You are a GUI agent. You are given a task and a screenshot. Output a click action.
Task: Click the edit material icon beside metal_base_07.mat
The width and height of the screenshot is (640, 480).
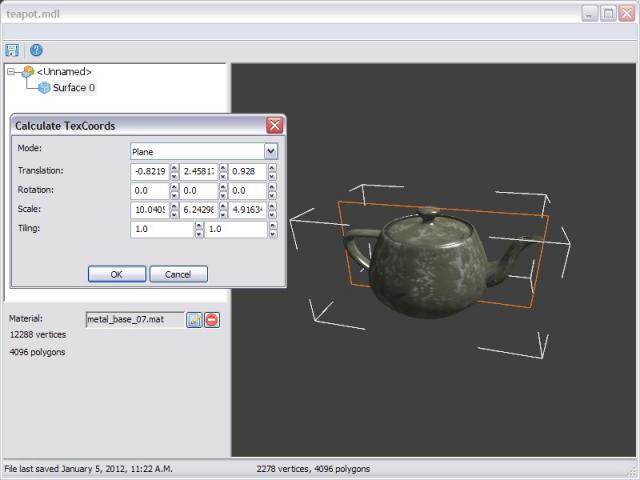coord(195,320)
